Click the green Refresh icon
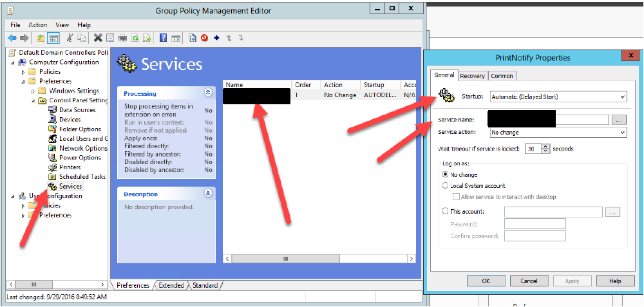644x307 pixels. pyautogui.click(x=135, y=38)
